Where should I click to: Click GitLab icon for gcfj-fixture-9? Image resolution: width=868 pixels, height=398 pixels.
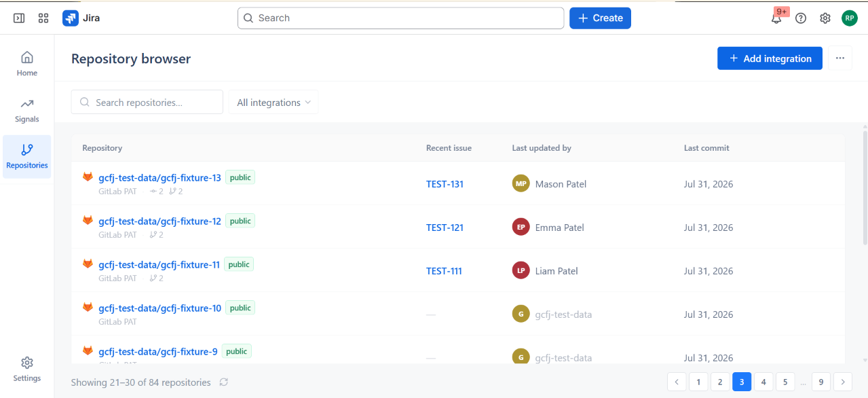88,350
